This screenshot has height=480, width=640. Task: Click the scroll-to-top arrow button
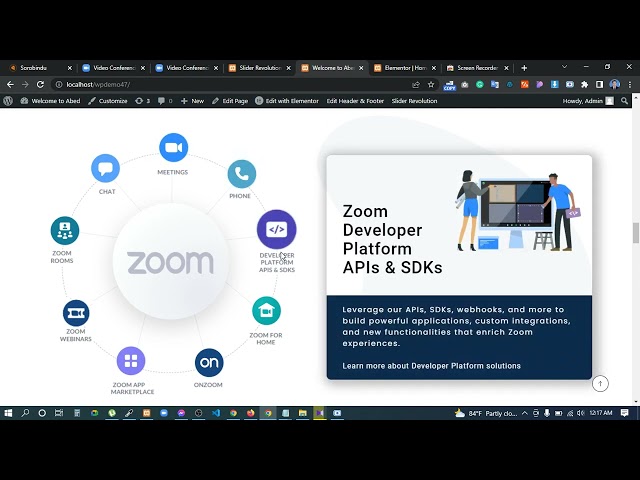600,383
